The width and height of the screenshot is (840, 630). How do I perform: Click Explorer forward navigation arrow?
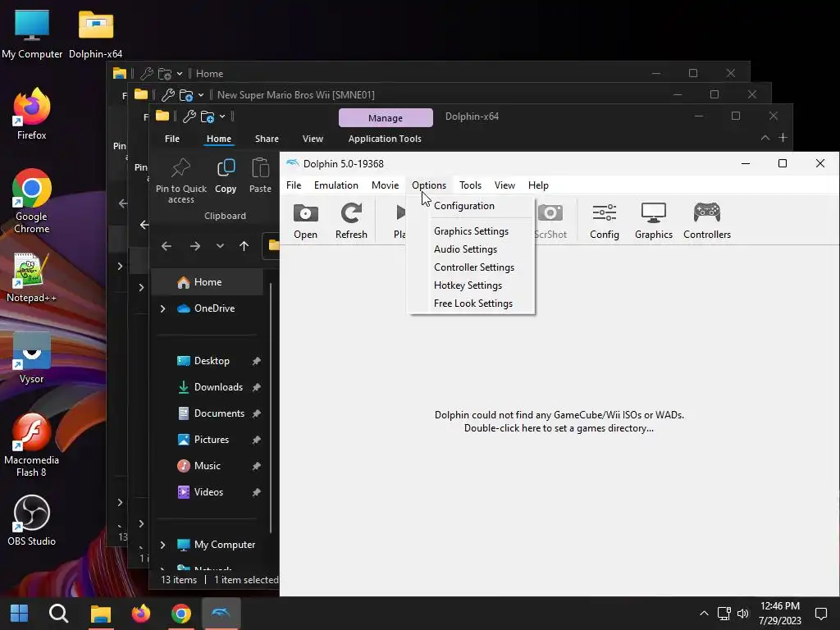point(195,246)
